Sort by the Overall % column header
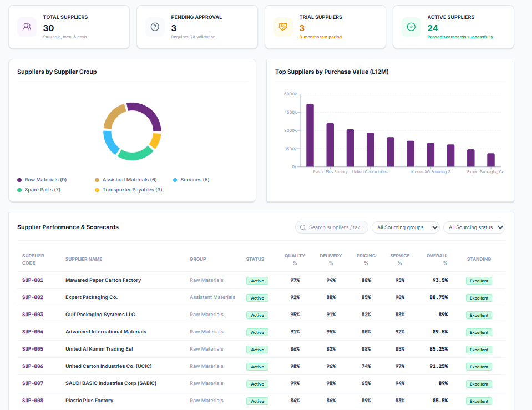532x410 pixels. click(x=437, y=259)
